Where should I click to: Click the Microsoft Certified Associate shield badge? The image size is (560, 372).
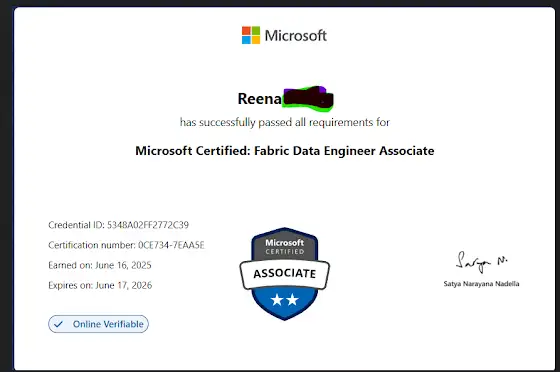point(285,274)
